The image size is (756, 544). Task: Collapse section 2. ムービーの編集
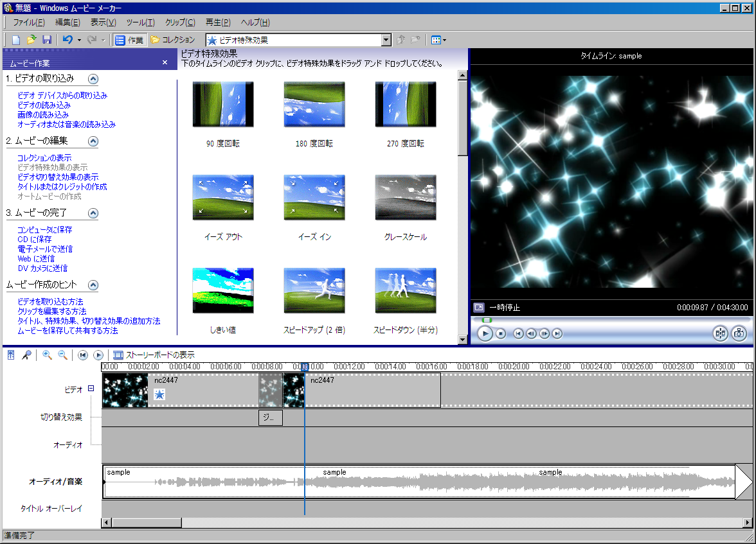point(93,141)
